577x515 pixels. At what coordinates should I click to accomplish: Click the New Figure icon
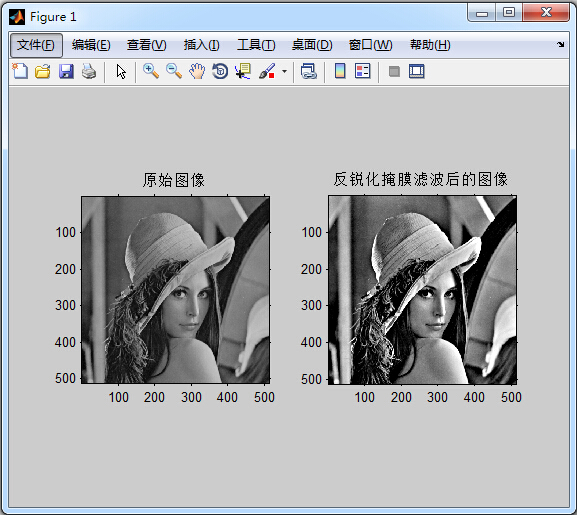[20, 71]
